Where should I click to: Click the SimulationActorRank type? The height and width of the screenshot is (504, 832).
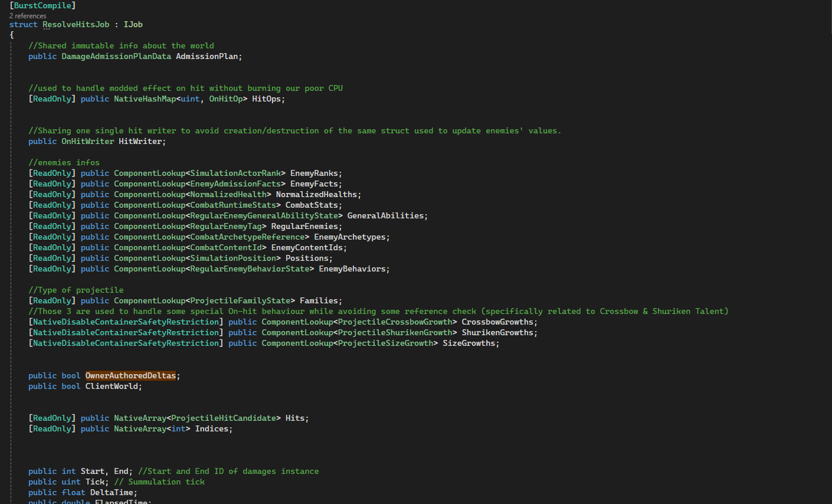point(235,173)
